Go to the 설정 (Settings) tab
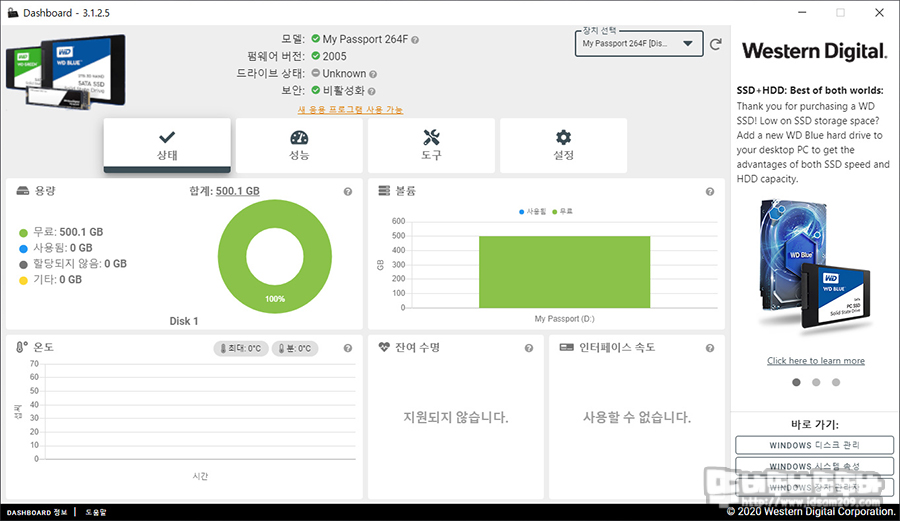The height and width of the screenshot is (521, 900). (x=563, y=145)
